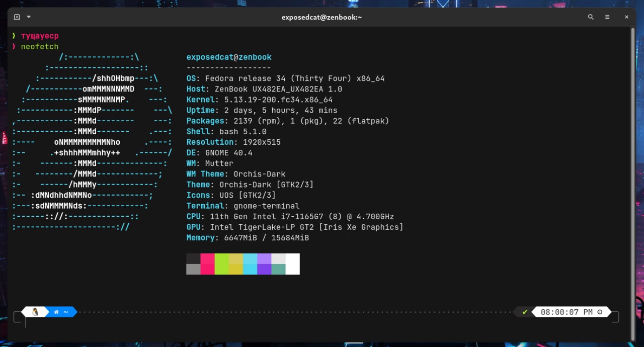The image size is (644, 347).
Task: Click the purple palette color block
Action: coord(264,264)
